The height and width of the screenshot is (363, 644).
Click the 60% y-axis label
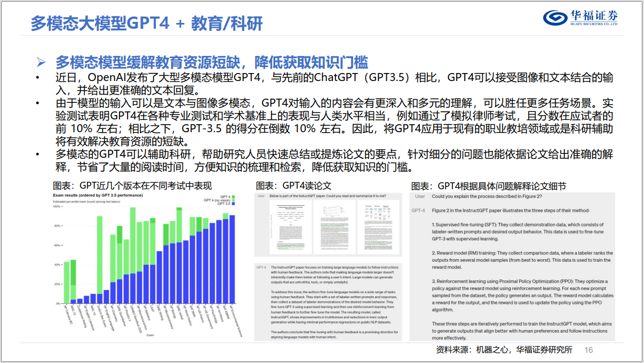(x=57, y=245)
